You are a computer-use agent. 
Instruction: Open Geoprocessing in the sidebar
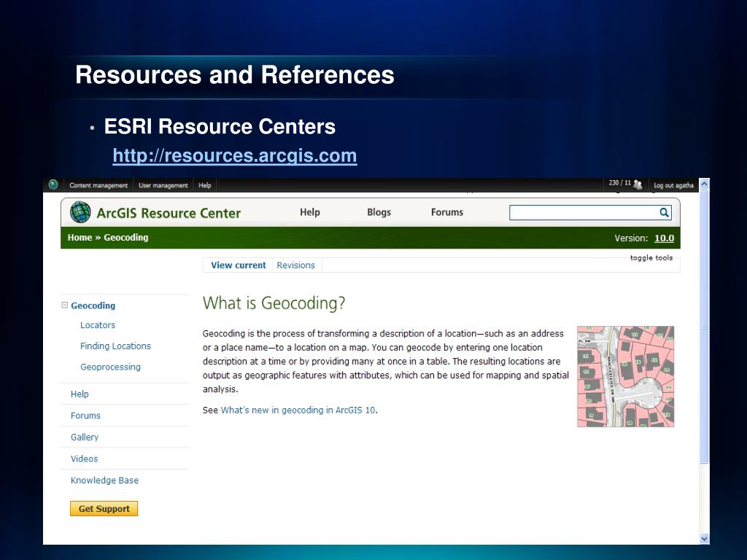pyautogui.click(x=111, y=367)
